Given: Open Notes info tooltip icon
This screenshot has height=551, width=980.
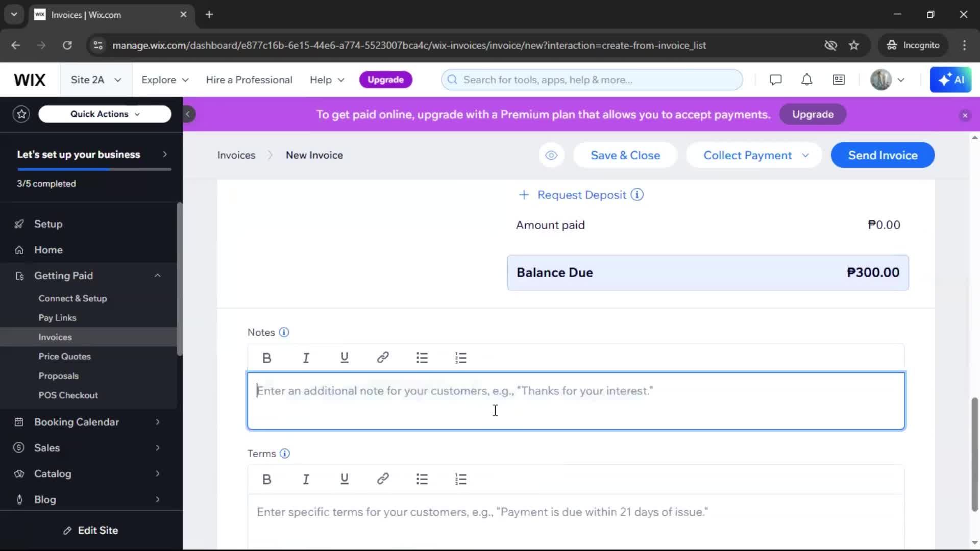Looking at the screenshot, I should 284,333.
